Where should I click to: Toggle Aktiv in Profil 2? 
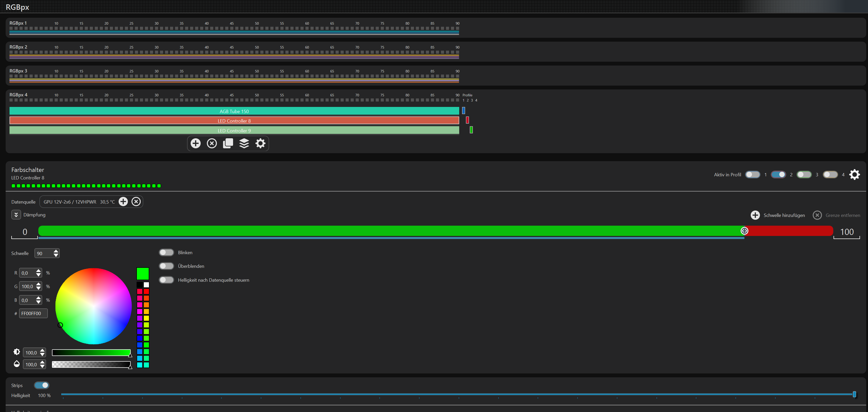point(778,174)
